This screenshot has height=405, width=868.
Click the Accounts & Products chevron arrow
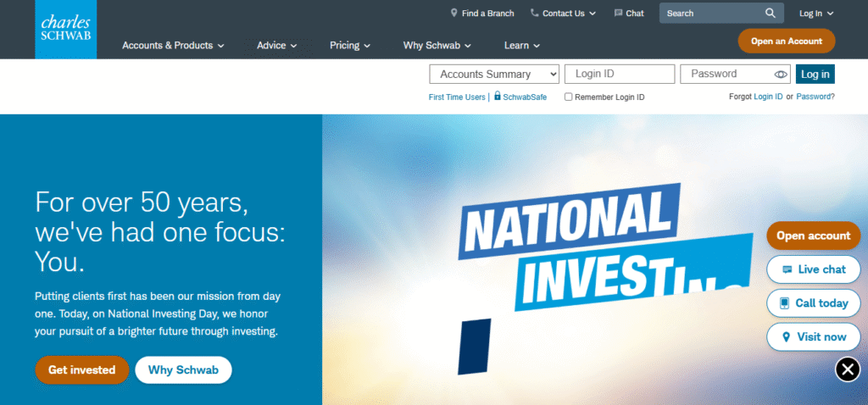[220, 46]
